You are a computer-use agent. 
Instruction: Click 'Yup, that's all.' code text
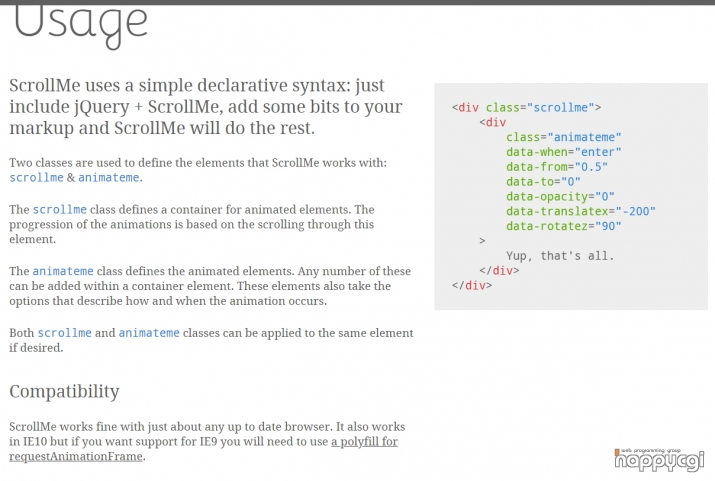click(x=560, y=256)
